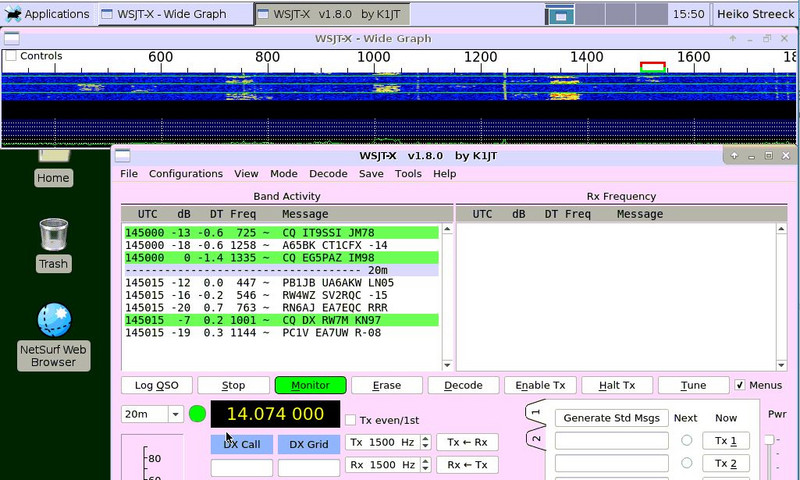
Task: Select the CQ IT9SSI JM78 decode row
Action: (x=281, y=233)
